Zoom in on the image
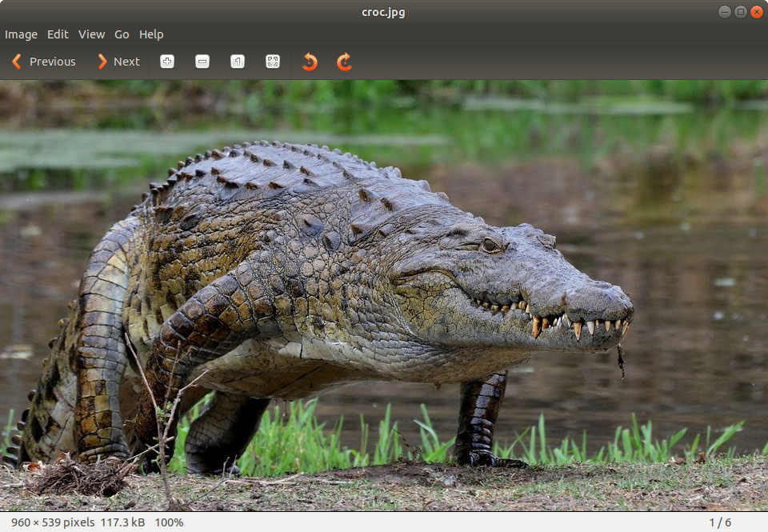This screenshot has height=532, width=768. 167,62
